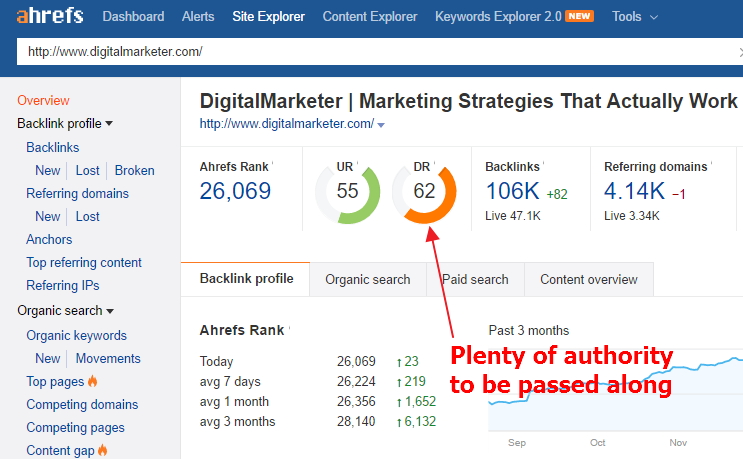The height and width of the screenshot is (459, 743).
Task: Focus the URL input field
Action: pyautogui.click(x=379, y=51)
